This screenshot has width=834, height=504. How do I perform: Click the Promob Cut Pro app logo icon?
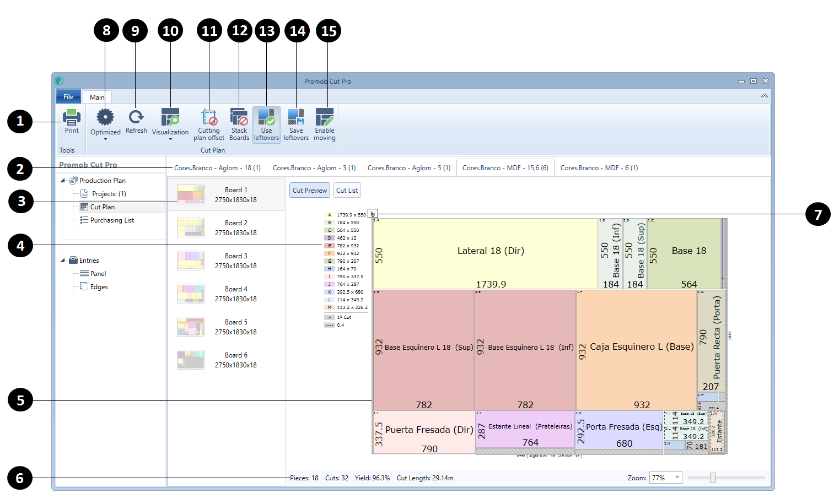[59, 81]
